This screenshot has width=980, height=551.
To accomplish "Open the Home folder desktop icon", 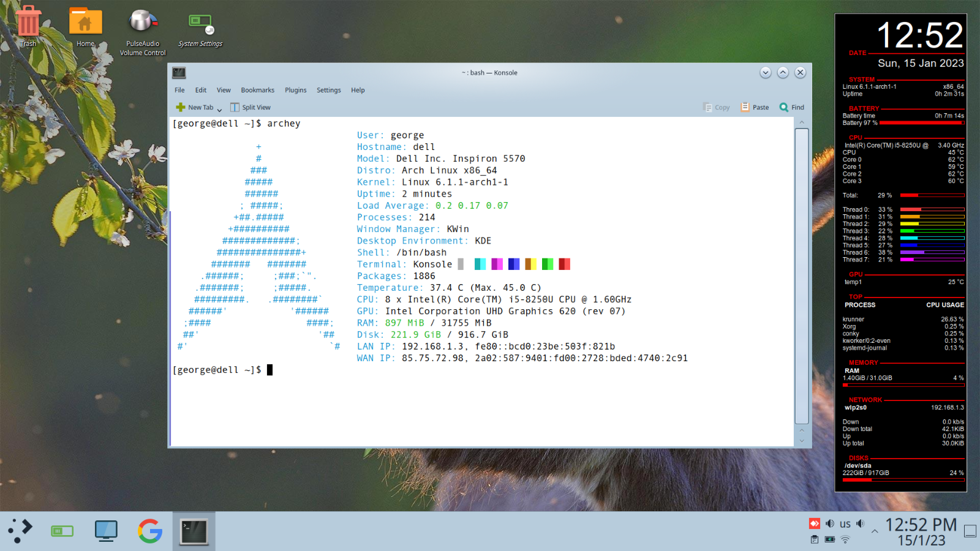I will click(x=85, y=26).
